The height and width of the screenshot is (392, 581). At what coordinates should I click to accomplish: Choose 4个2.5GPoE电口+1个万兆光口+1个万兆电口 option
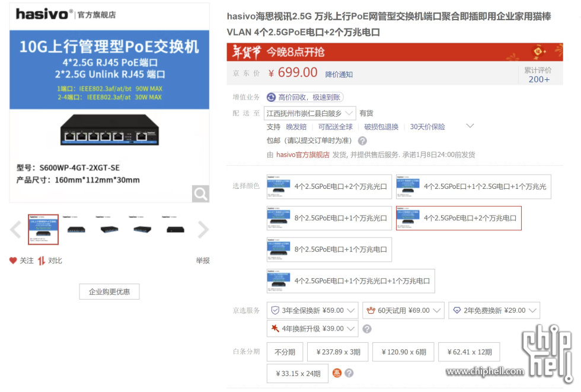pos(350,281)
